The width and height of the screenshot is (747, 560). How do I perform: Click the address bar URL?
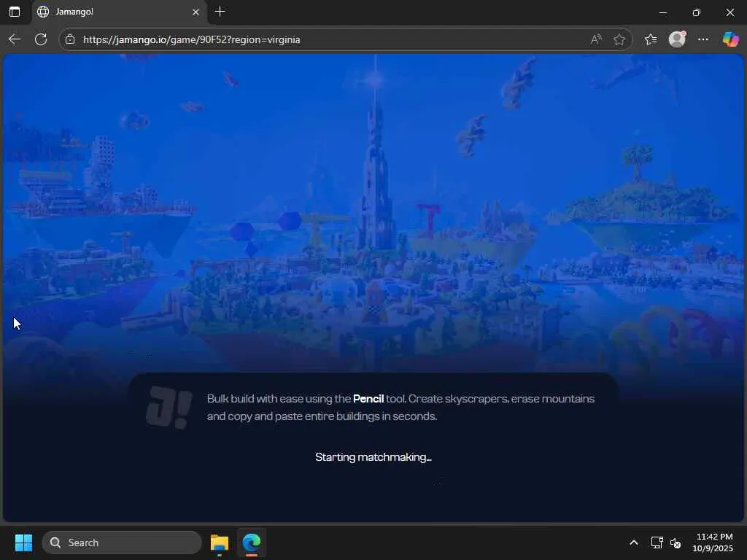pos(192,39)
